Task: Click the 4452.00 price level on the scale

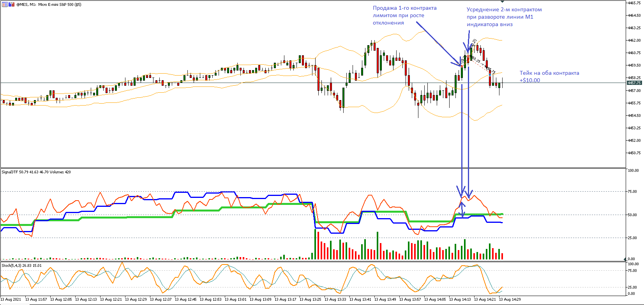Action: pos(634,140)
